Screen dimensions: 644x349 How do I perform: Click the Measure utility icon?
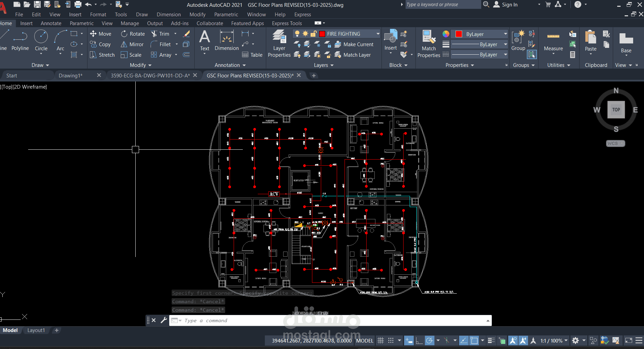pyautogui.click(x=553, y=36)
